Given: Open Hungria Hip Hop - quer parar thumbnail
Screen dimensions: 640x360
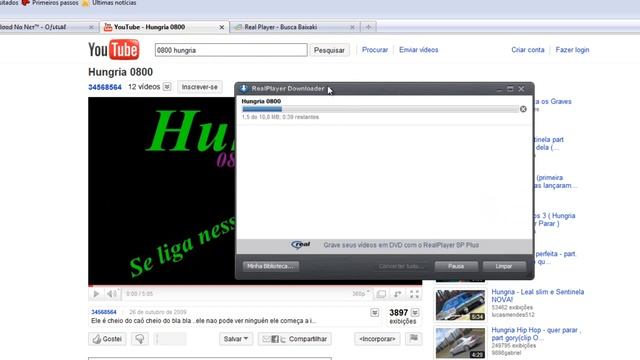Looking at the screenshot, I should [460, 343].
